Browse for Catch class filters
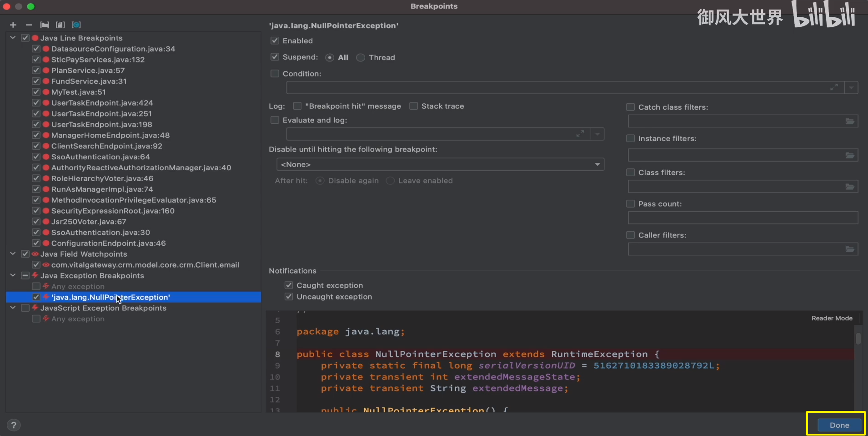Viewport: 868px width, 436px height. (849, 121)
